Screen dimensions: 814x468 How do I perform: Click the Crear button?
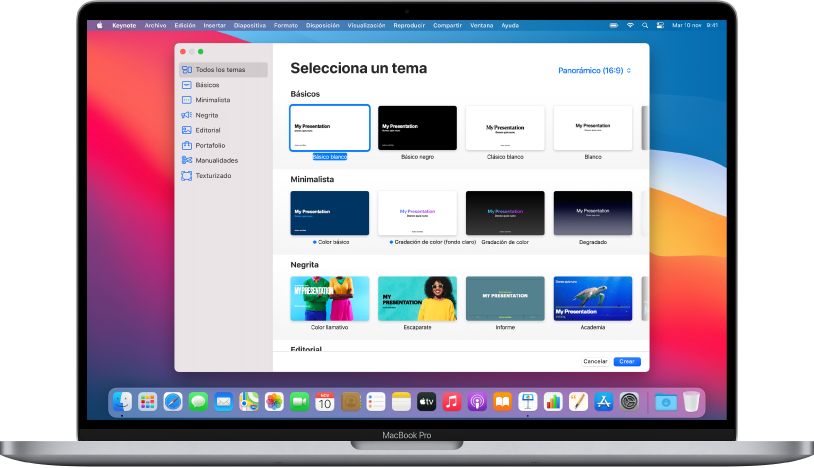tap(627, 361)
